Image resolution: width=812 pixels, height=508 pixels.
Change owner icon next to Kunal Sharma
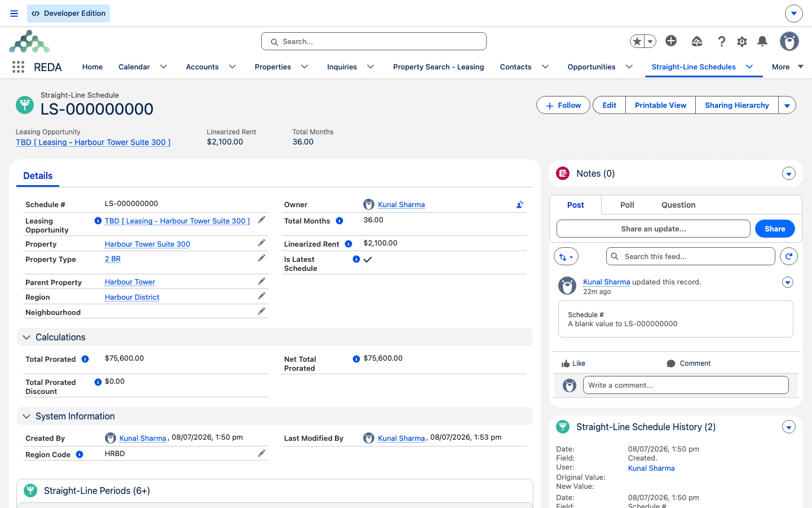click(x=520, y=205)
